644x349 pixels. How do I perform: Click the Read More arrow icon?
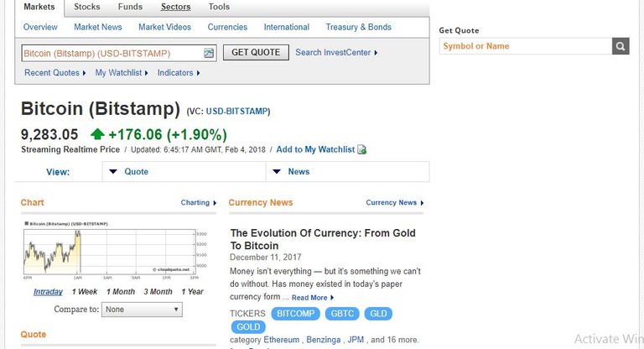(x=332, y=298)
